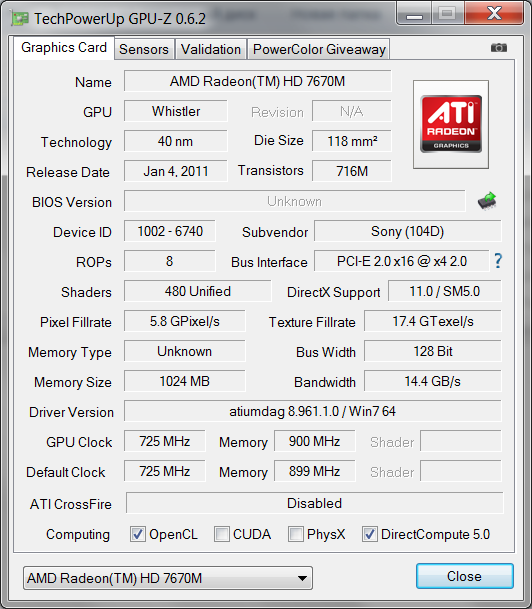This screenshot has width=532, height=609.
Task: Click the Bus Interface question mark
Action: [x=498, y=261]
